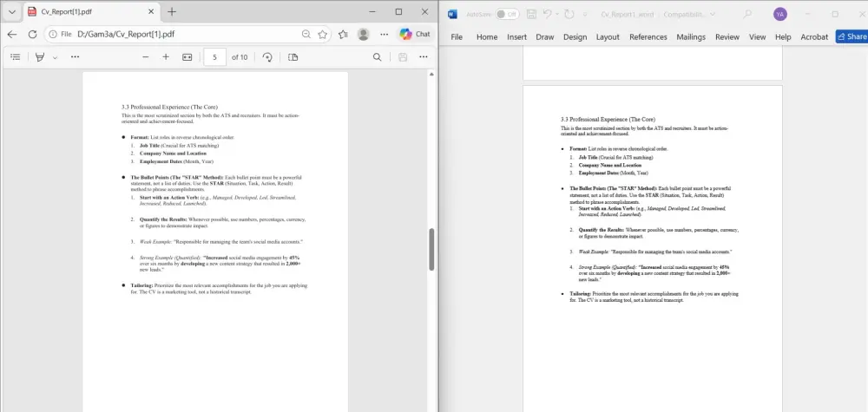Save the Word document
Screen dimensions: 868x412
click(x=531, y=14)
